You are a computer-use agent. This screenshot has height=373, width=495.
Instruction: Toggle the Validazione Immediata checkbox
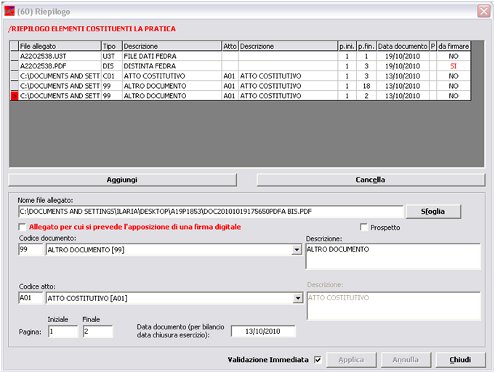point(318,360)
